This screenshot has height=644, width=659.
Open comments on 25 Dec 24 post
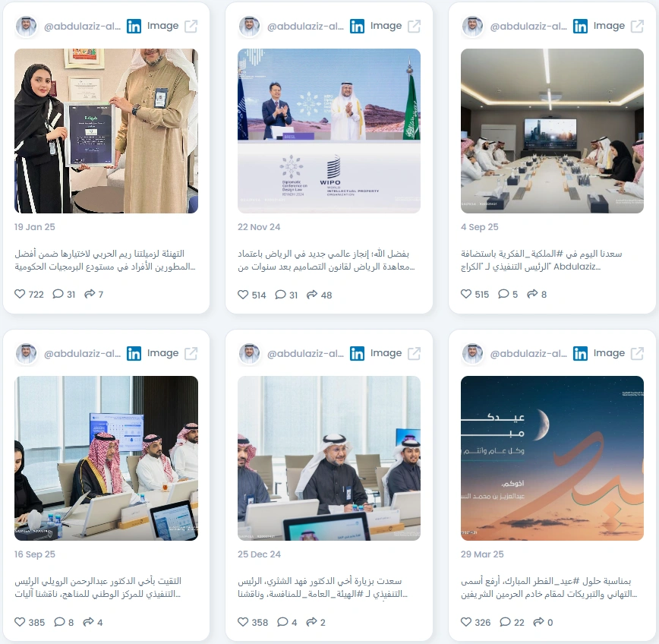[282, 622]
